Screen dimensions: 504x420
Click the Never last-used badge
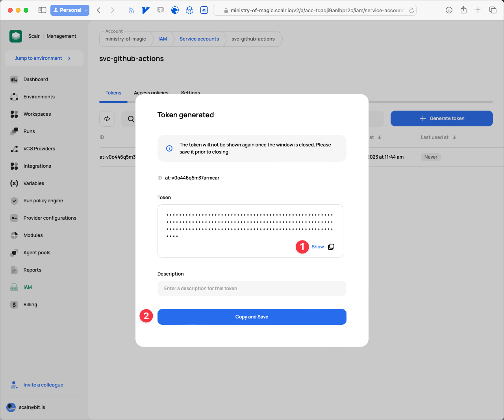[x=431, y=157]
